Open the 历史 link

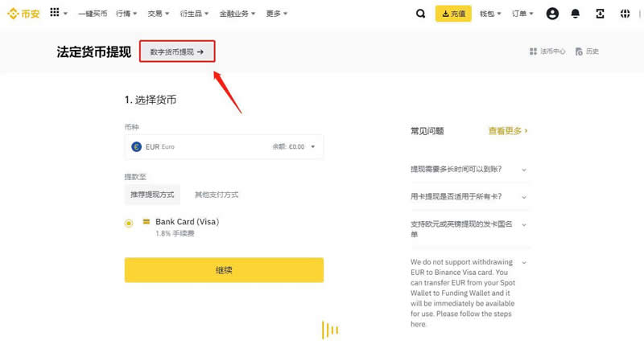pos(592,51)
